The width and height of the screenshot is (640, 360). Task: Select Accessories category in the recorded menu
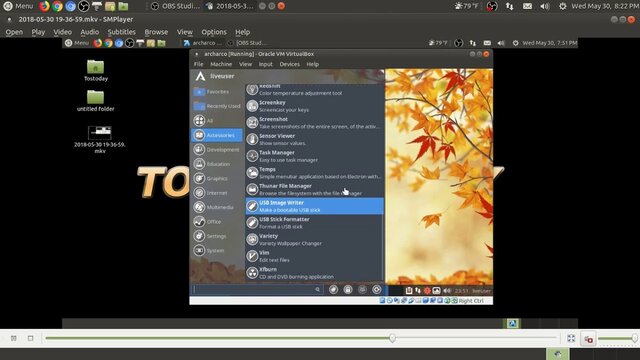tap(217, 135)
